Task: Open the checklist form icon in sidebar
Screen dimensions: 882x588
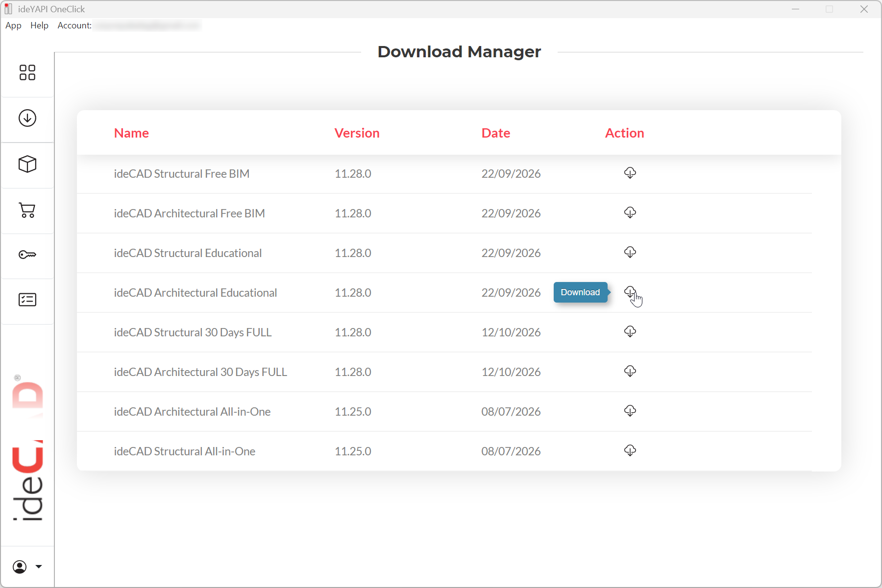Action: tap(27, 300)
